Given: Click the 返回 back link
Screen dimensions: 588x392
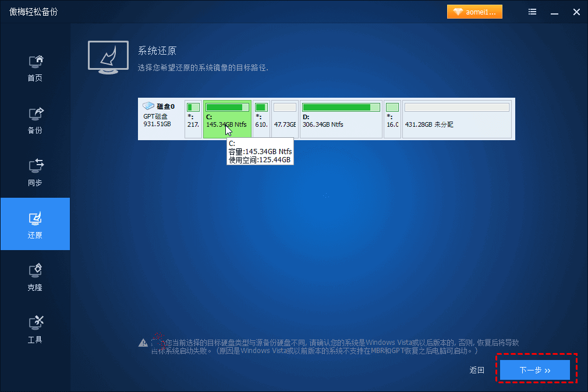Looking at the screenshot, I should (477, 370).
